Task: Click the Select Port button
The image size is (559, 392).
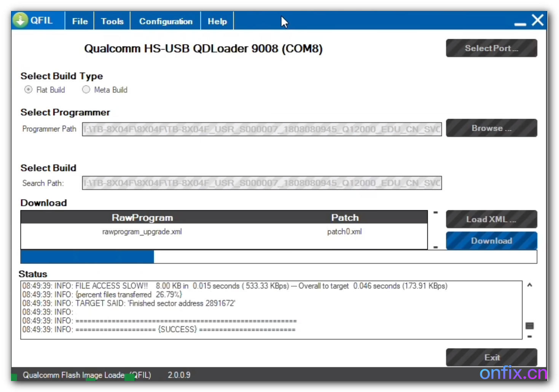Action: click(491, 48)
